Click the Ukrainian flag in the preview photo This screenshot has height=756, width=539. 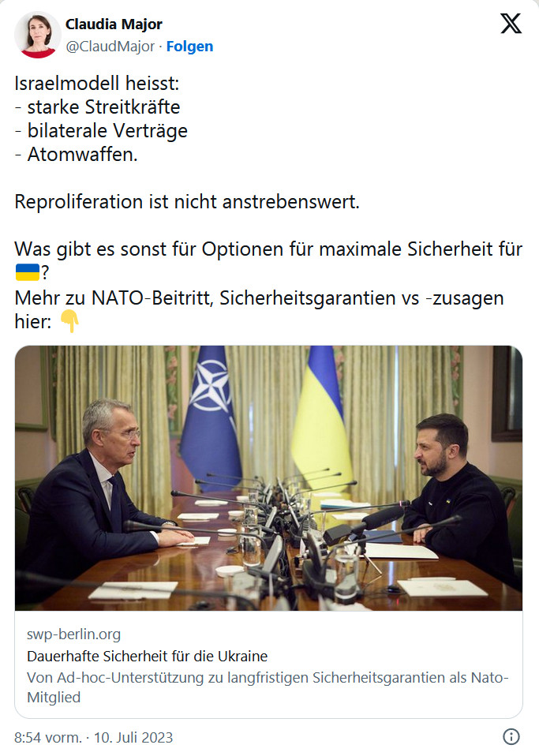pos(321,418)
